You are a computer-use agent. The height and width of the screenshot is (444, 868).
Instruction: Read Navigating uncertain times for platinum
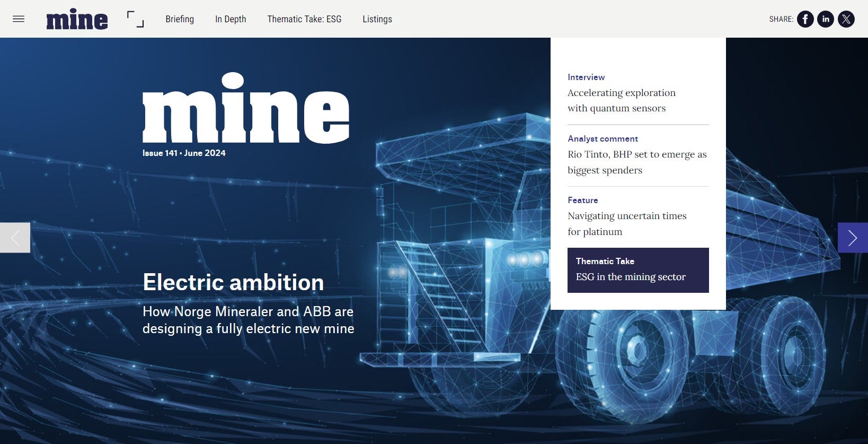click(627, 223)
